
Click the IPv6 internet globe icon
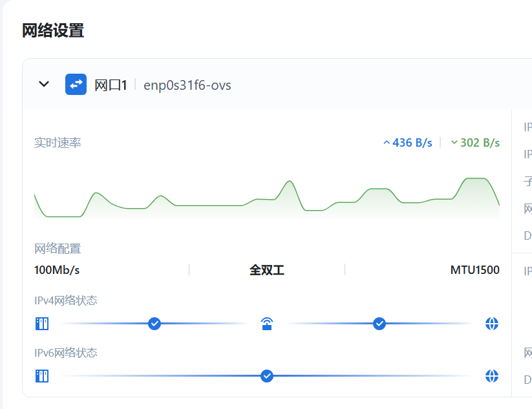(492, 376)
